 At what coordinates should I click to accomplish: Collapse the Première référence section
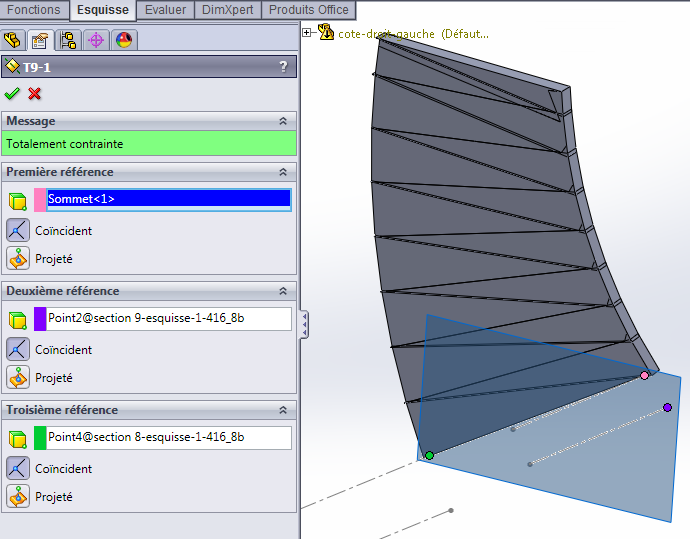pos(283,172)
